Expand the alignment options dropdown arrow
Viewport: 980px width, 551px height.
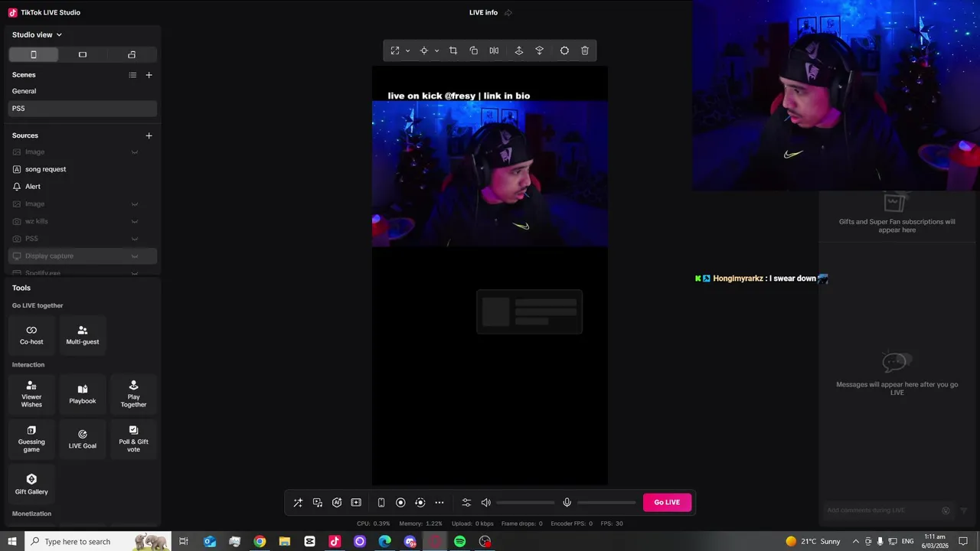[x=436, y=51]
